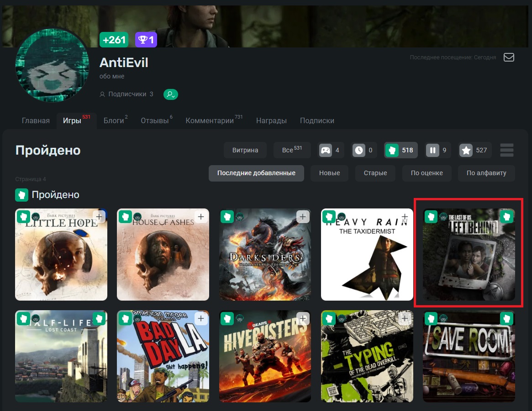Click Последнее посещение: Сегодня text
The height and width of the screenshot is (411, 532).
pos(453,57)
